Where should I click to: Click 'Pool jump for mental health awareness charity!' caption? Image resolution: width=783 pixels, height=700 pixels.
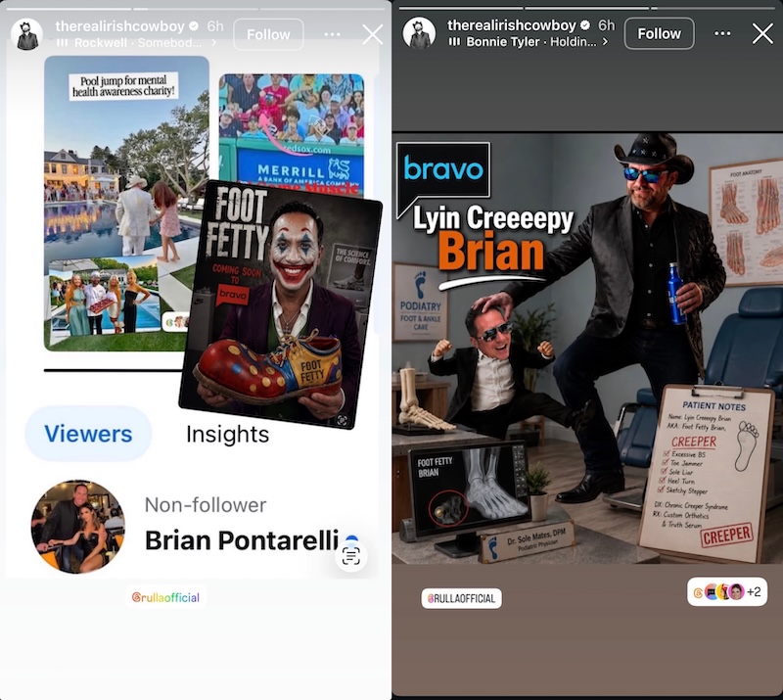point(123,86)
